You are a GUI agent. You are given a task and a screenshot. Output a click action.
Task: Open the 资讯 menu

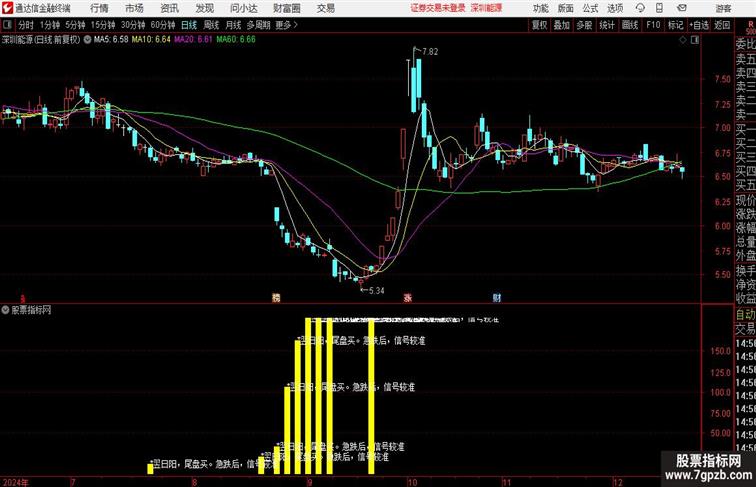point(169,8)
